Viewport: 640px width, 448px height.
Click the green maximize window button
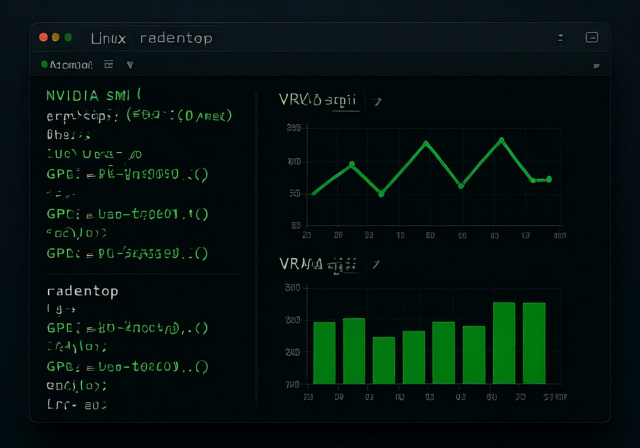point(68,38)
